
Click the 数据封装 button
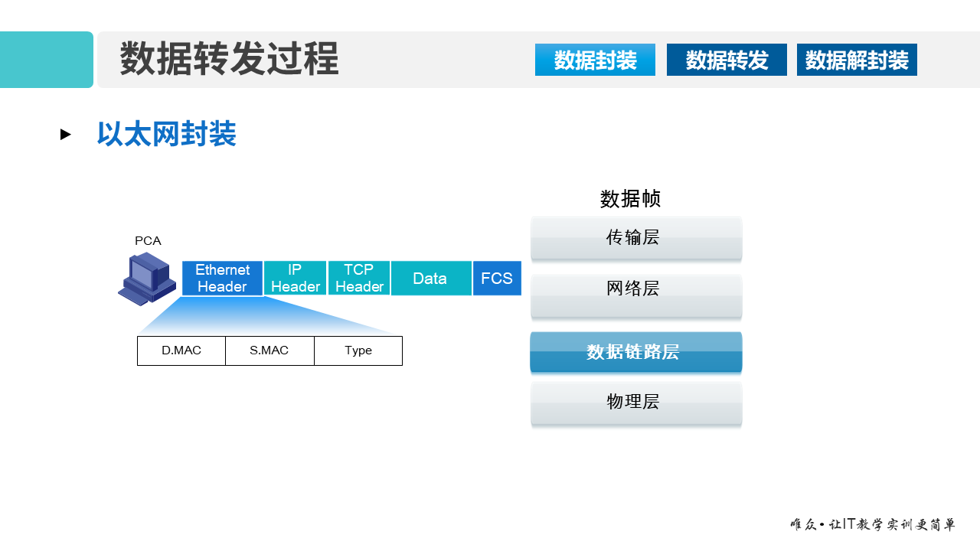(x=595, y=59)
